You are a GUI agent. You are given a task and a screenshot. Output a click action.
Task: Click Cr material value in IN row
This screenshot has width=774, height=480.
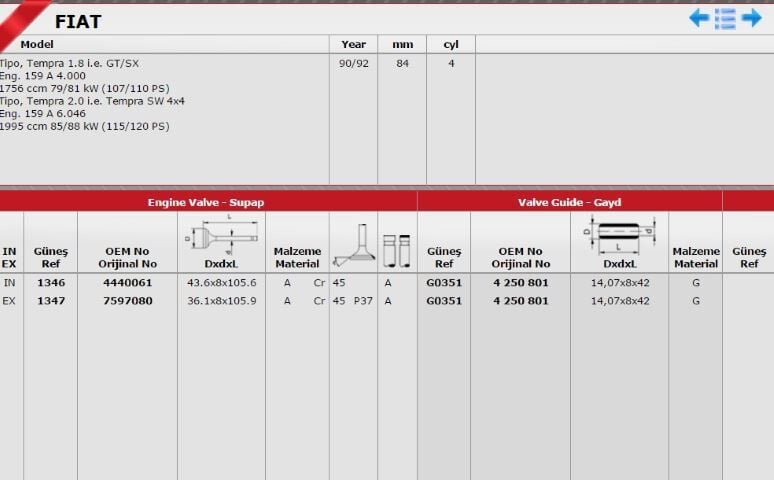click(319, 283)
